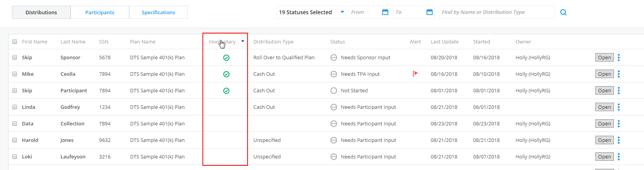Image resolution: width=644 pixels, height=170 pixels.
Task: Open three-dot menu for Harold Jones row
Action: point(619,140)
